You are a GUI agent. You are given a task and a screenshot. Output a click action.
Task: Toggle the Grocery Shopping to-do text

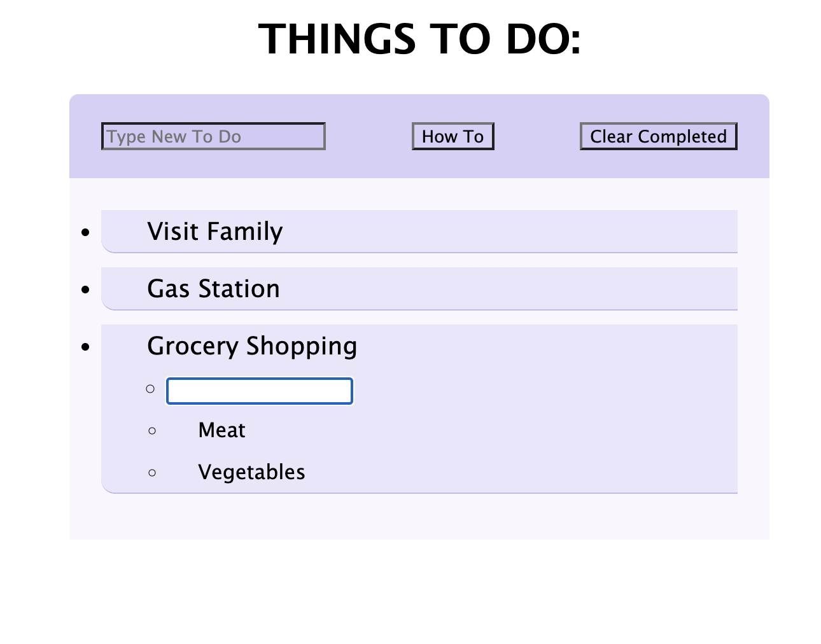point(252,346)
